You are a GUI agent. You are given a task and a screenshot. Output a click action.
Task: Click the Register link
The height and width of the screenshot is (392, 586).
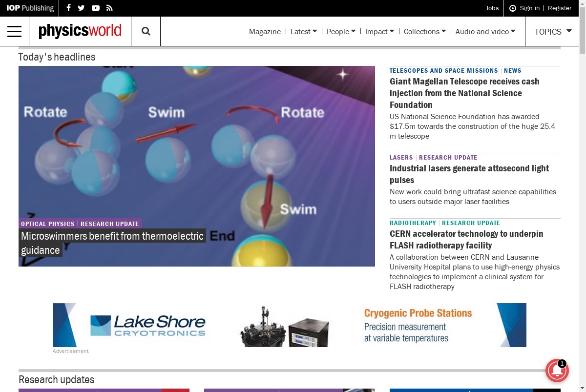point(560,8)
